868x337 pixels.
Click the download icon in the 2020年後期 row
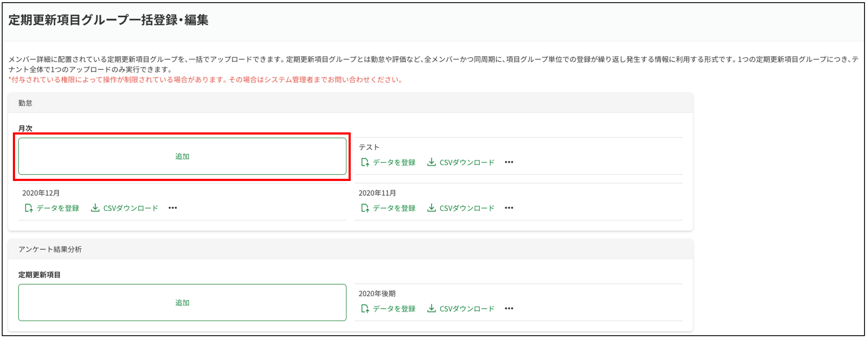pyautogui.click(x=431, y=309)
